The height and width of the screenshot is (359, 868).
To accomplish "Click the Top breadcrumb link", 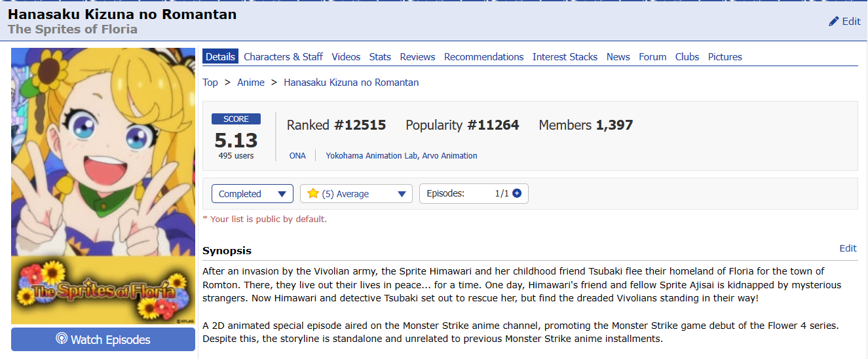I will [x=210, y=83].
